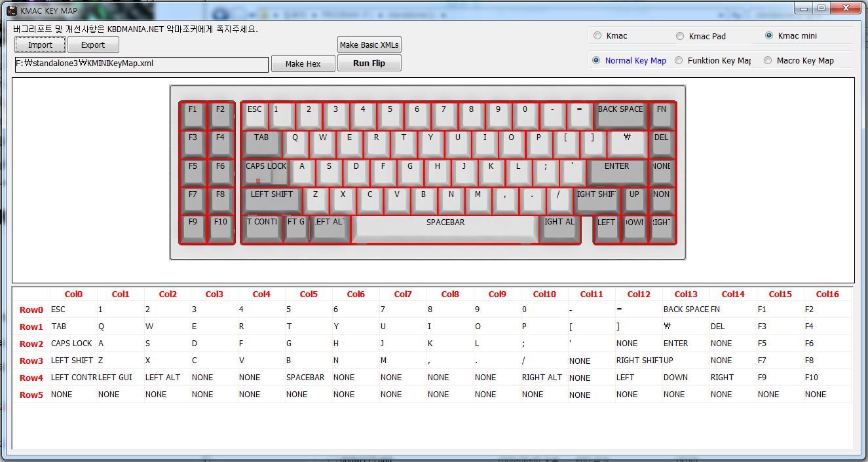The width and height of the screenshot is (868, 462).
Task: Click the Export button
Action: coord(93,45)
